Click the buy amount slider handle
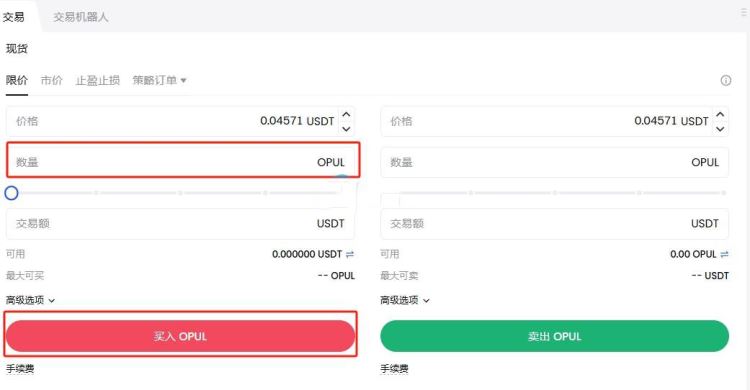Image resolution: width=750 pixels, height=390 pixels. click(11, 193)
